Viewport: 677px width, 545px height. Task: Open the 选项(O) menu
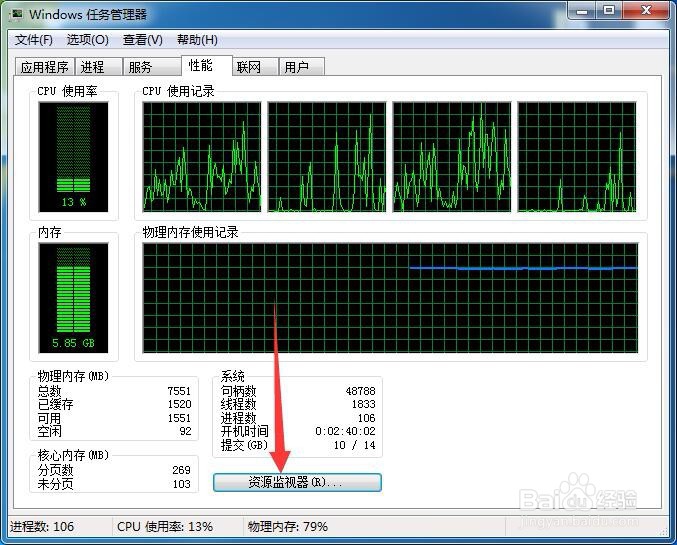point(88,40)
